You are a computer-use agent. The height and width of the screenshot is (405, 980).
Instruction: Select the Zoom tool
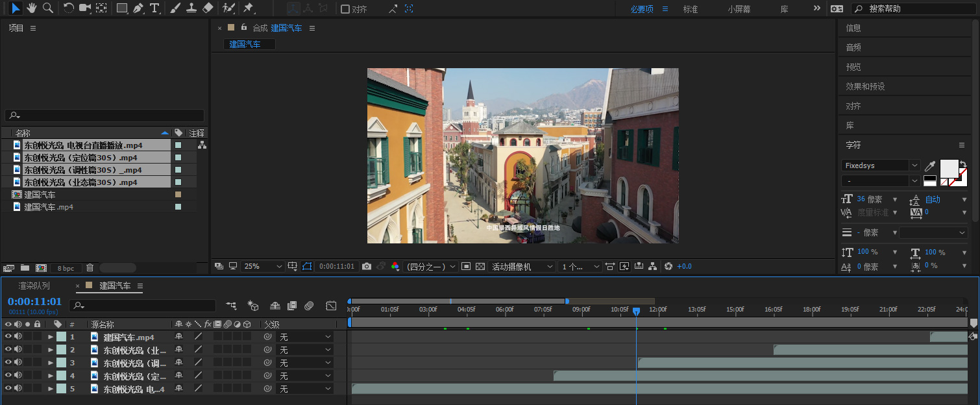(47, 8)
